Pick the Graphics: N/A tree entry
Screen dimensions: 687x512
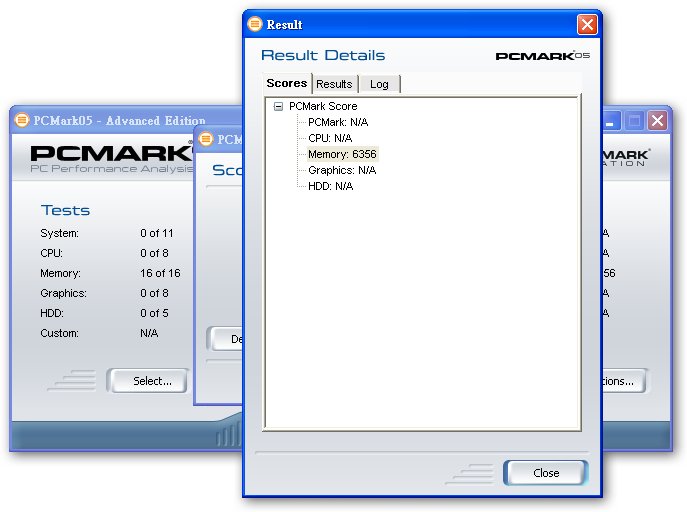pos(342,170)
